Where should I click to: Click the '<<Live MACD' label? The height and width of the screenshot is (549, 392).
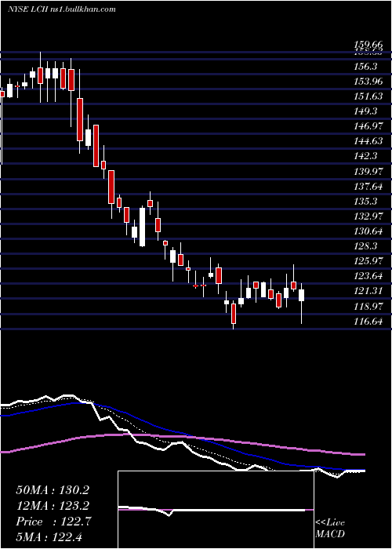click(330, 528)
